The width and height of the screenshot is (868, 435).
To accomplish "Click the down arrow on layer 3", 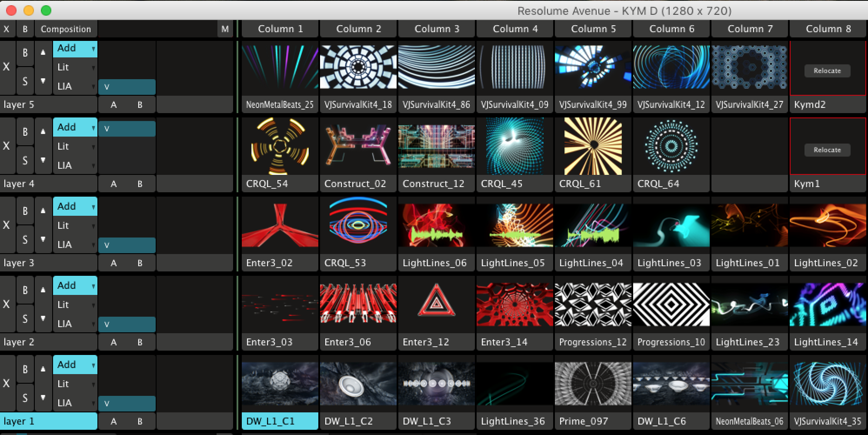I will [43, 239].
